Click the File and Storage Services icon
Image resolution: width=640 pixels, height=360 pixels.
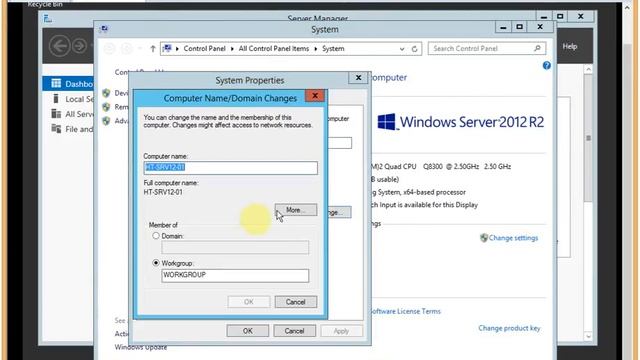pos(56,129)
